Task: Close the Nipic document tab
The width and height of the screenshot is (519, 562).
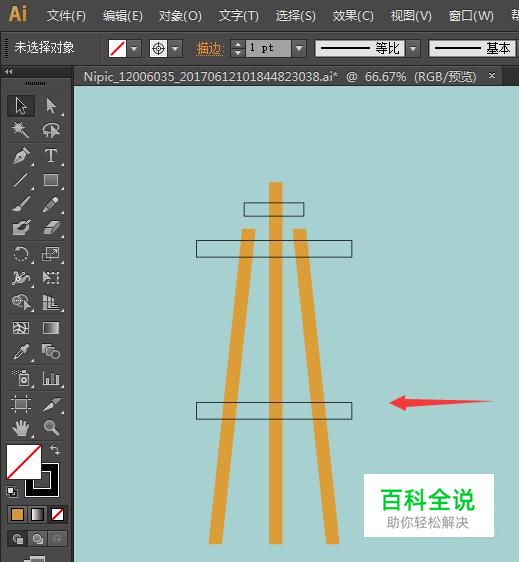Action: [x=492, y=76]
